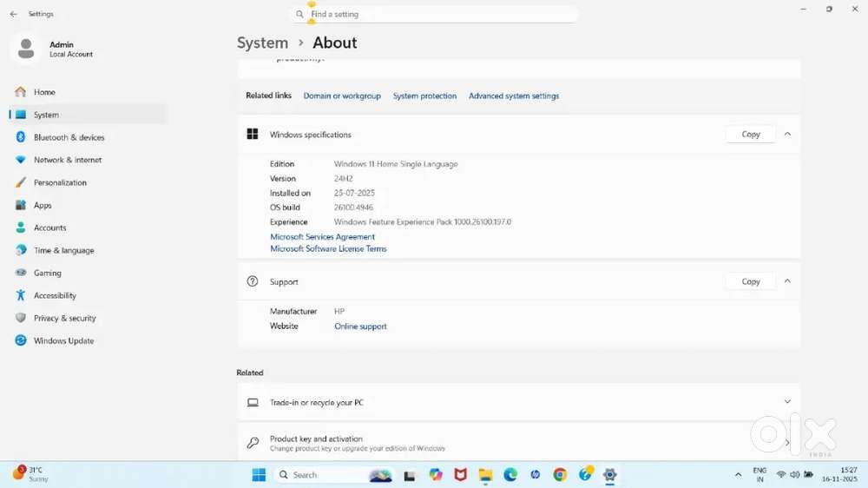The width and height of the screenshot is (868, 488).
Task: Launch McAfee from the taskbar
Action: (x=460, y=475)
